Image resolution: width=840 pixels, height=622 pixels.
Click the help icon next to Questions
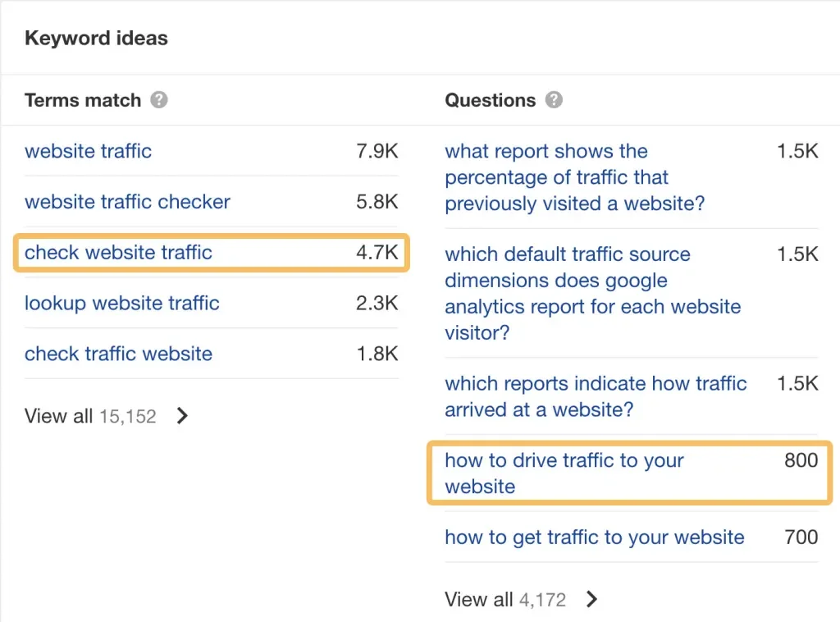tap(554, 100)
